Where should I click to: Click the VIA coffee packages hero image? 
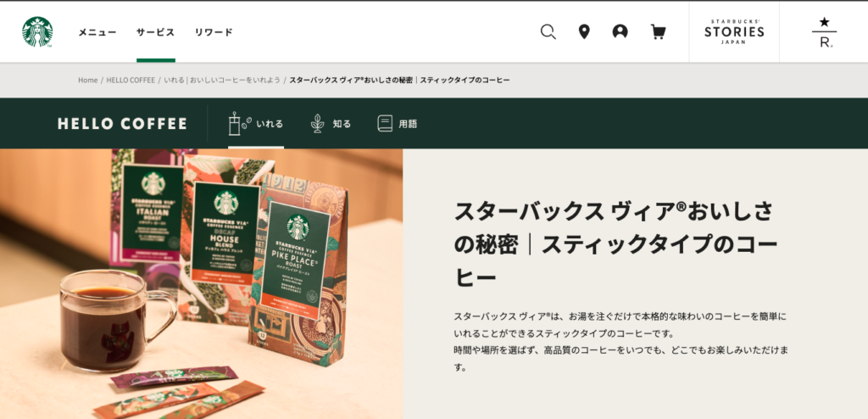(202, 284)
